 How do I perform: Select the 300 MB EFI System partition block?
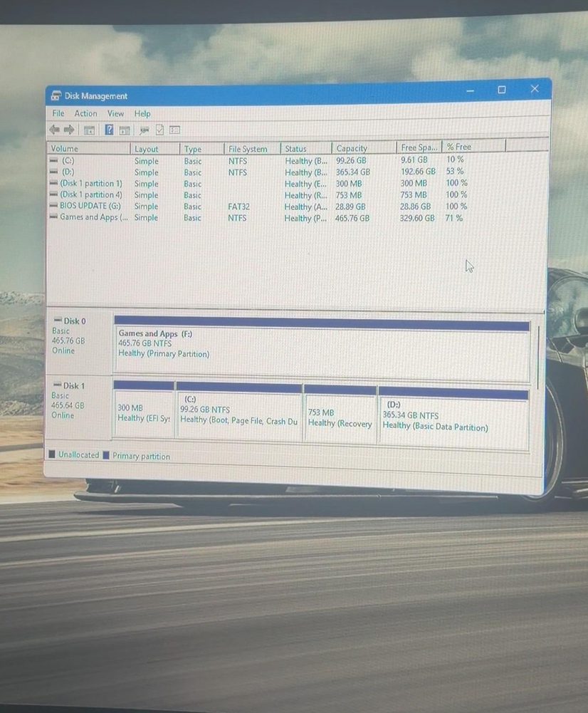click(x=144, y=410)
